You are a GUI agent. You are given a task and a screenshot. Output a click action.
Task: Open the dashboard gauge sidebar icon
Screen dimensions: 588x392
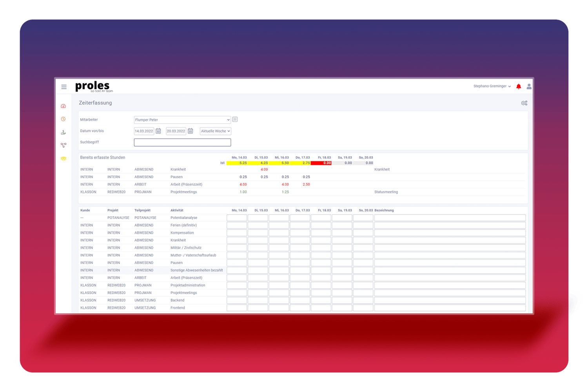point(64,106)
